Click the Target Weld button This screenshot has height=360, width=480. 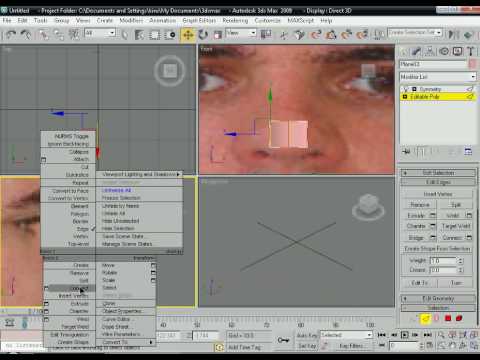click(456, 226)
